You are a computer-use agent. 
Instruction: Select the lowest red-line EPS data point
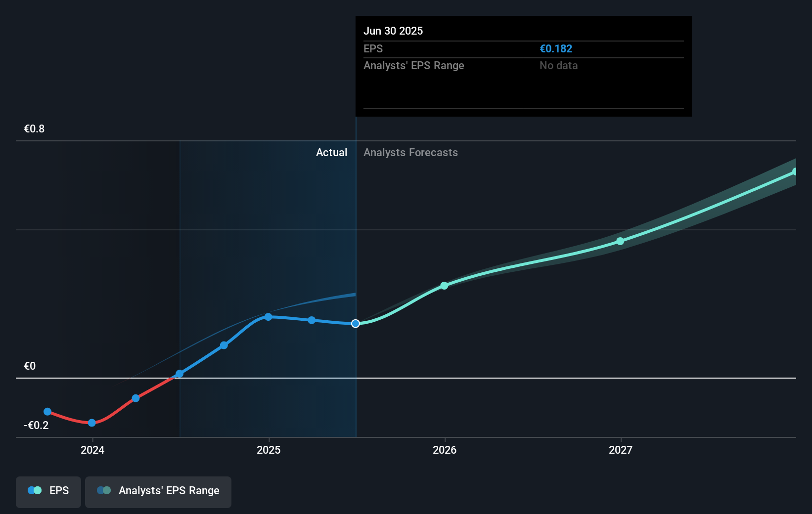91,423
